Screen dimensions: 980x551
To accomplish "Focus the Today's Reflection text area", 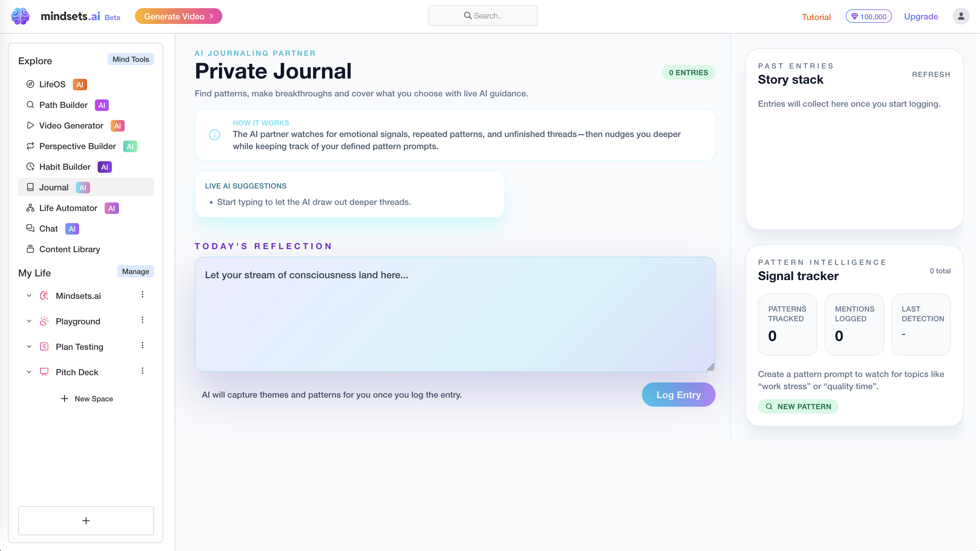I will tap(455, 314).
